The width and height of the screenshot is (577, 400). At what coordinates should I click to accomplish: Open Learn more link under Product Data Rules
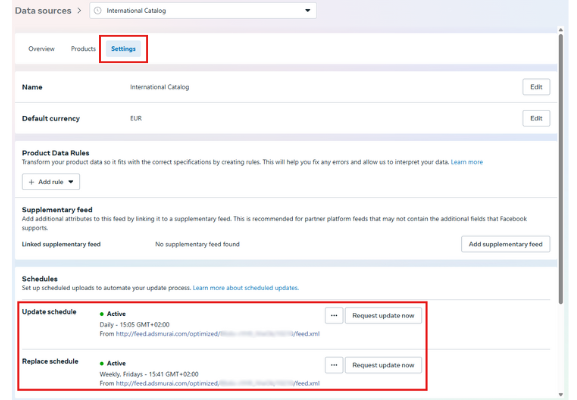pos(467,162)
